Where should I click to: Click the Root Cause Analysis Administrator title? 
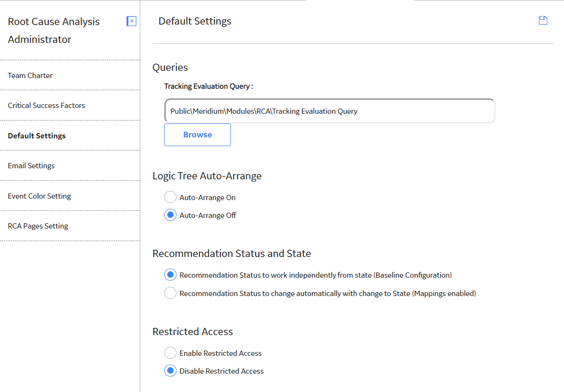pyautogui.click(x=54, y=30)
